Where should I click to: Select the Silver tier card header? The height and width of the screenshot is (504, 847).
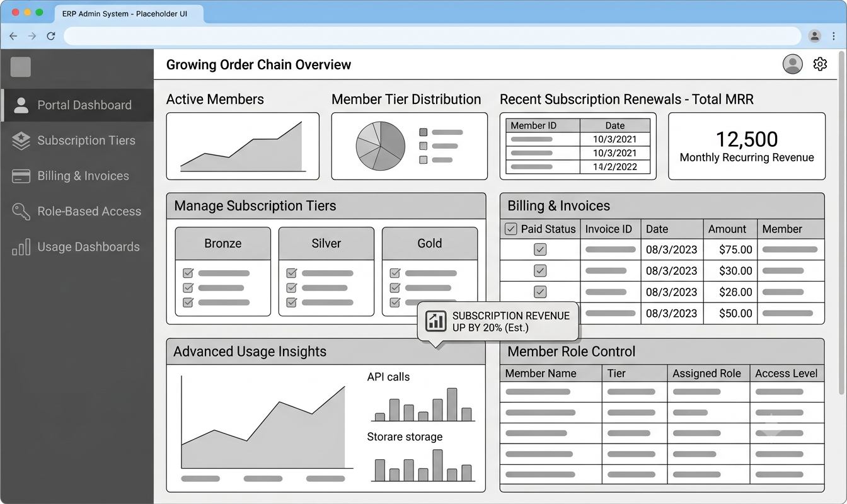[x=326, y=243]
